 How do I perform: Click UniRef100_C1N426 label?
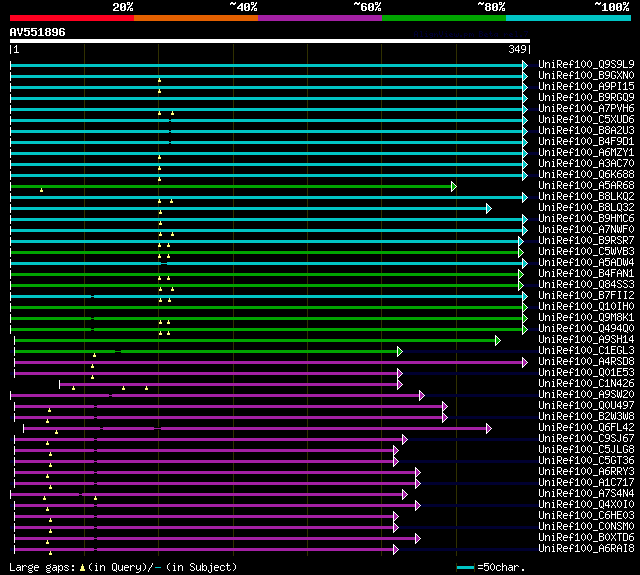click(x=586, y=384)
